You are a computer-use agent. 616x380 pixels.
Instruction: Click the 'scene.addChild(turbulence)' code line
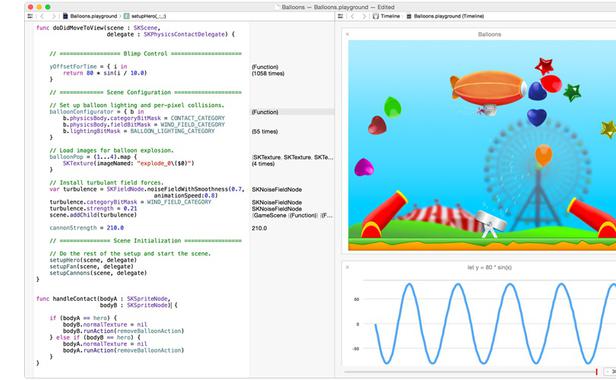click(93, 215)
